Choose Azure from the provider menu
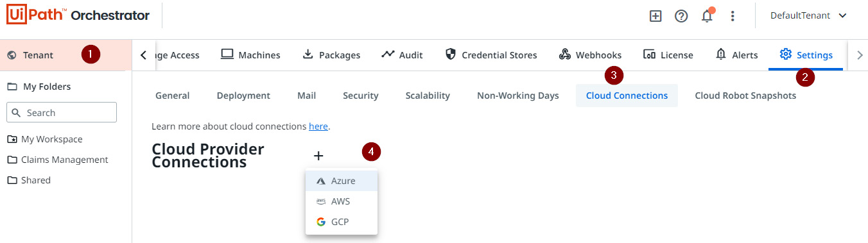The image size is (868, 243). [342, 181]
